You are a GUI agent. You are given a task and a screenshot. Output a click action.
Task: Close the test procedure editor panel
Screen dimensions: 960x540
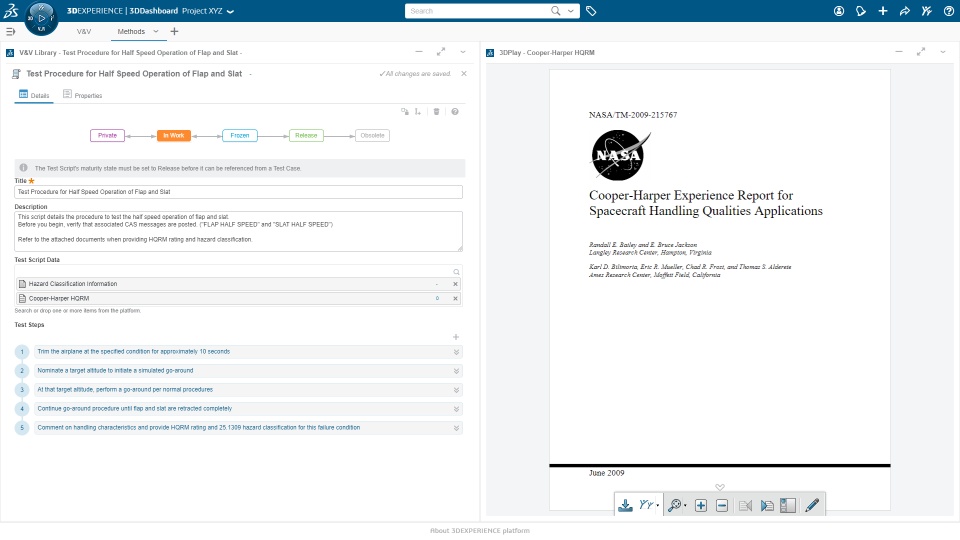coord(464,73)
